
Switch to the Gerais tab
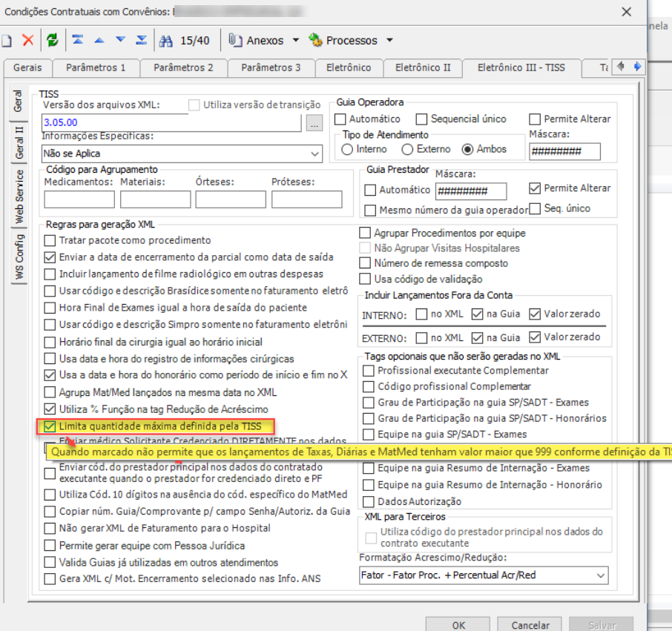(27, 67)
